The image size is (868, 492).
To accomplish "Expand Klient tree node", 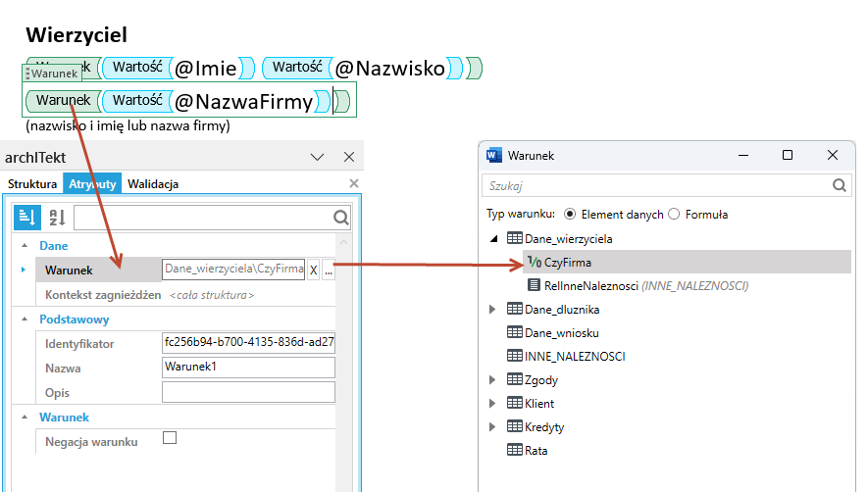I will pyautogui.click(x=492, y=404).
